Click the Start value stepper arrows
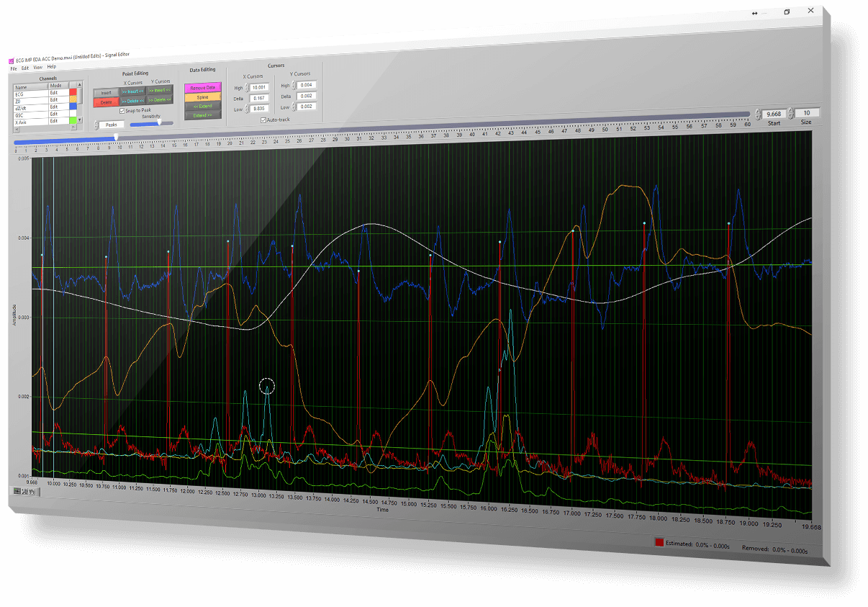Image resolution: width=868 pixels, height=607 pixels. (x=758, y=114)
